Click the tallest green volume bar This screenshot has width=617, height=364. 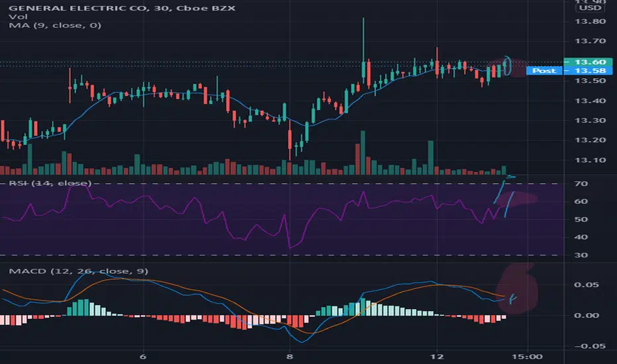coord(363,152)
